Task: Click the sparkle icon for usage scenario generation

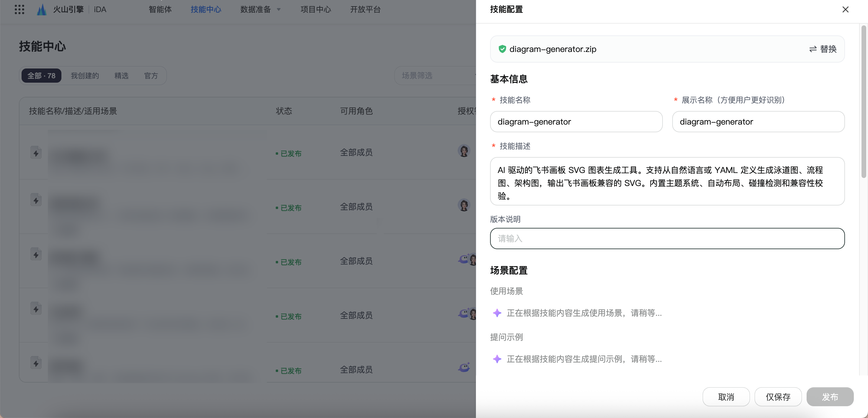Action: point(497,313)
